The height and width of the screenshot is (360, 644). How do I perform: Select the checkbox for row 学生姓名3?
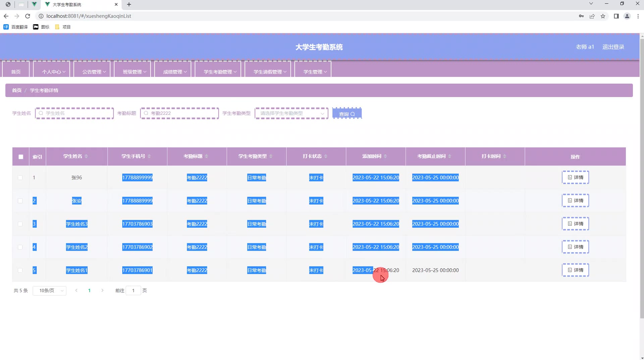tap(20, 224)
